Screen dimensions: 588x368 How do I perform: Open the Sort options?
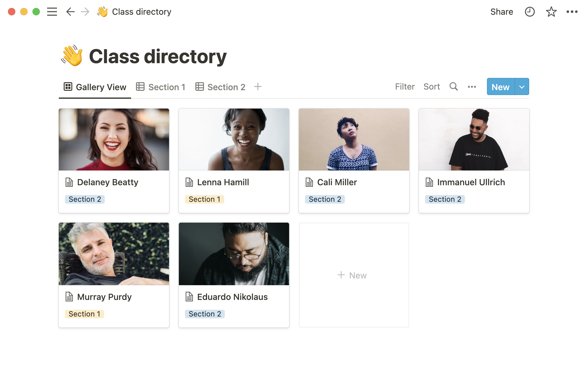tap(432, 87)
